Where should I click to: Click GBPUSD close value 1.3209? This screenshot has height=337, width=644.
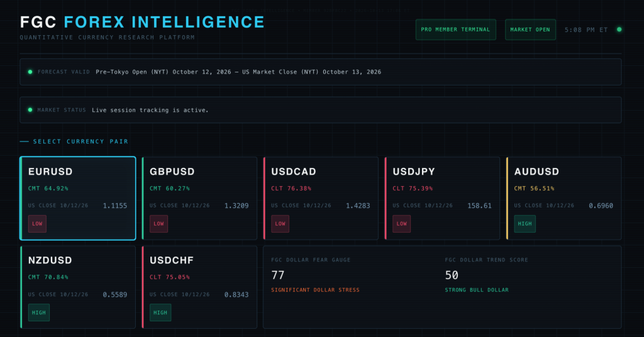tap(236, 206)
